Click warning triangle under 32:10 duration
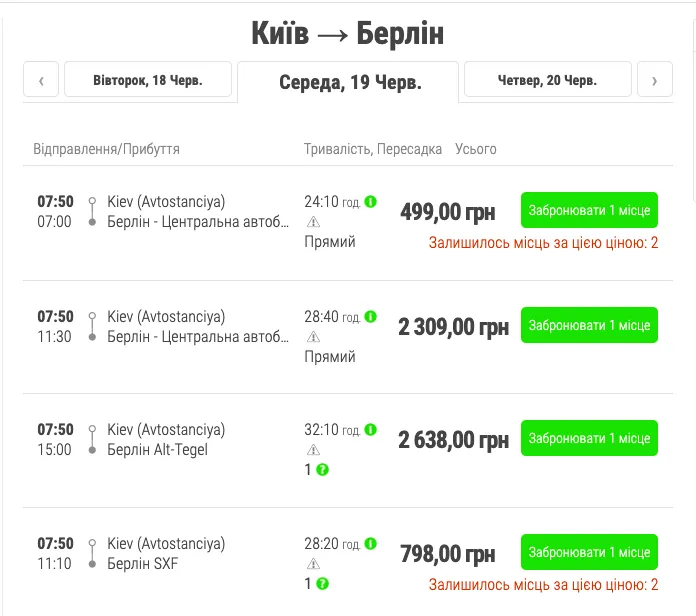 coord(313,450)
